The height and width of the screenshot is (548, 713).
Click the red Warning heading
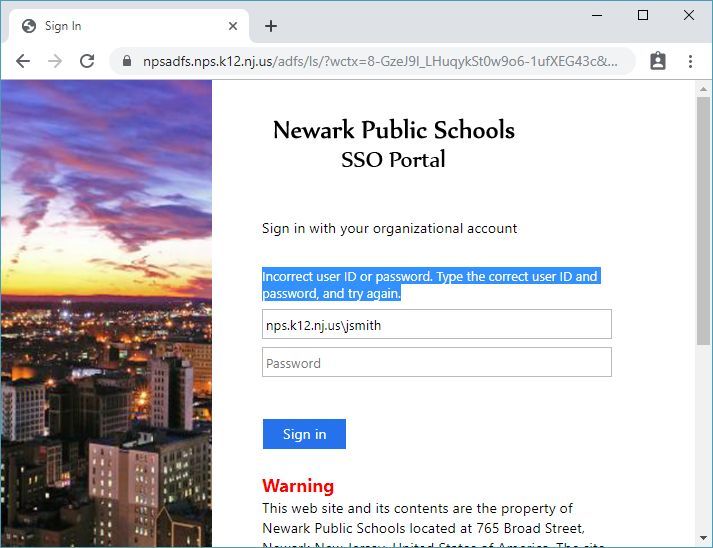point(298,486)
